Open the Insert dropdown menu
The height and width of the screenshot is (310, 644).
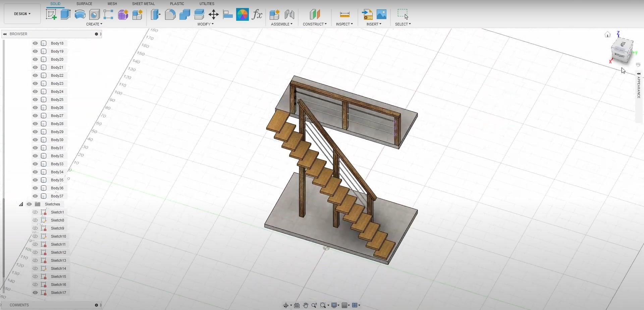(x=374, y=24)
